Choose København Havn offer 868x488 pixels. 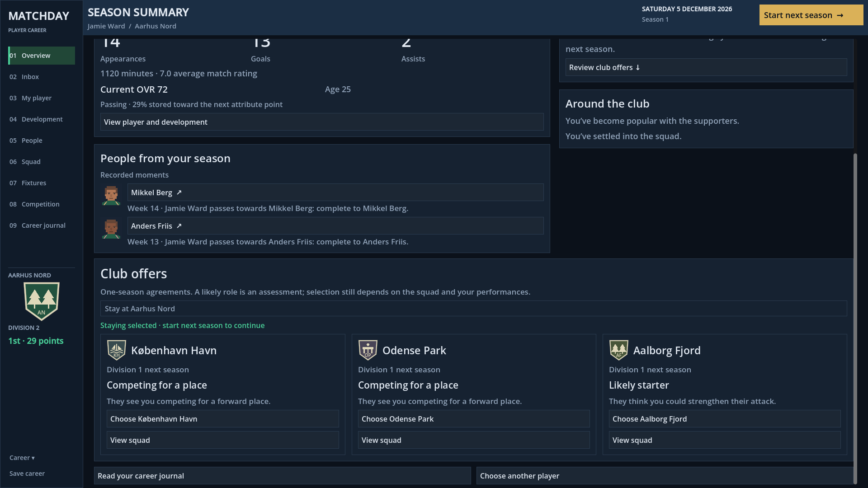click(223, 419)
